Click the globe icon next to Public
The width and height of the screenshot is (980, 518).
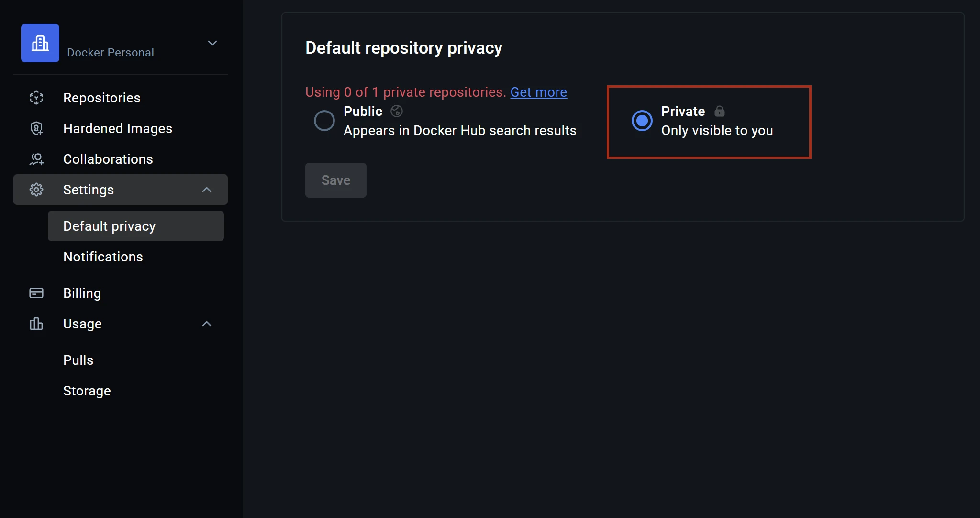point(396,111)
